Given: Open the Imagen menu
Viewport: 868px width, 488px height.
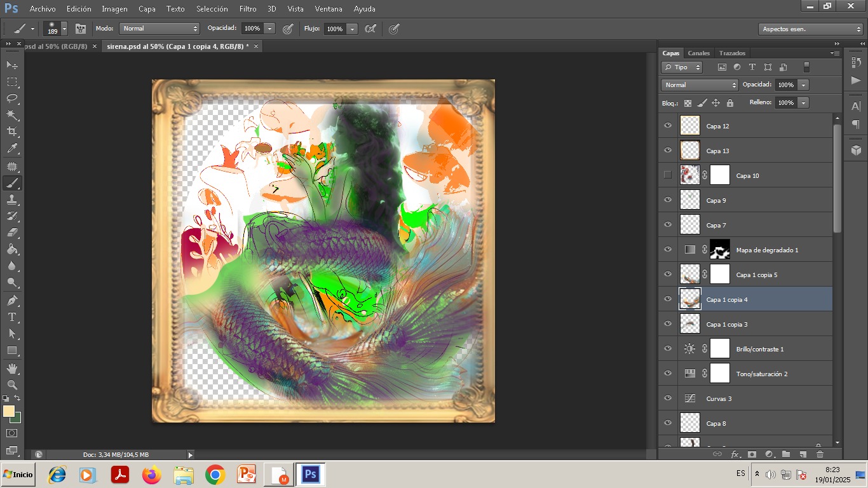Looking at the screenshot, I should tap(114, 9).
